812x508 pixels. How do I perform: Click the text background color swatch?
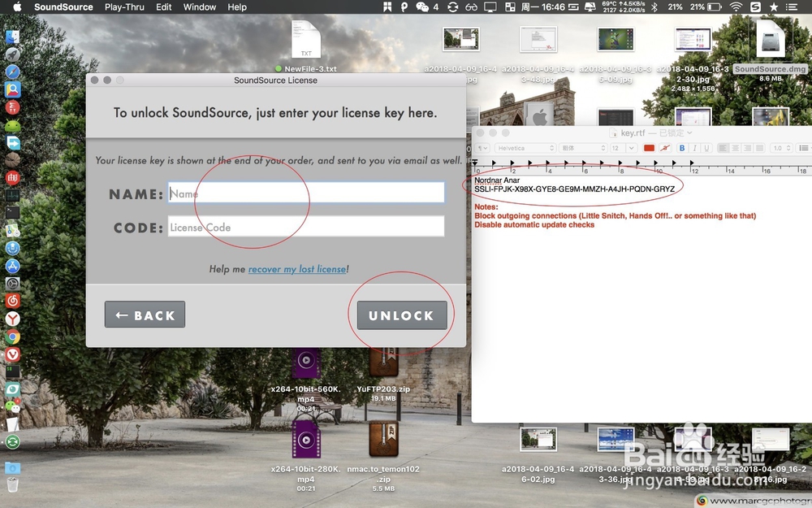point(666,148)
